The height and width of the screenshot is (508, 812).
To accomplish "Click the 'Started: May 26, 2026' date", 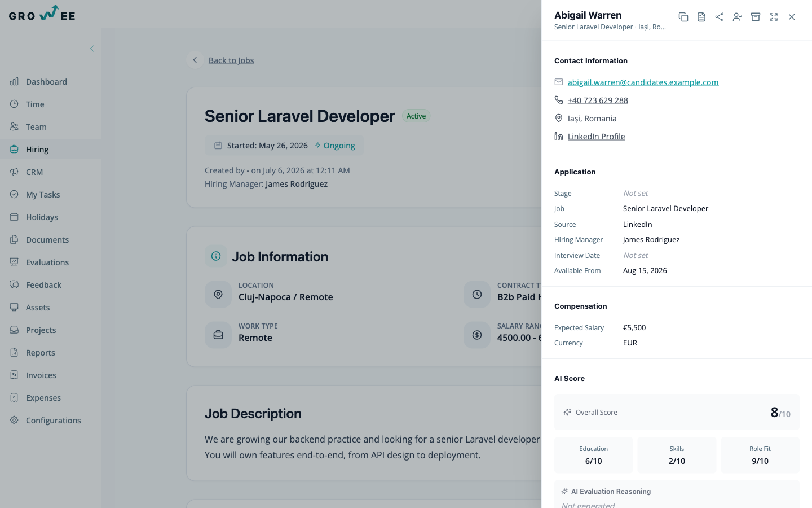I will (x=267, y=146).
